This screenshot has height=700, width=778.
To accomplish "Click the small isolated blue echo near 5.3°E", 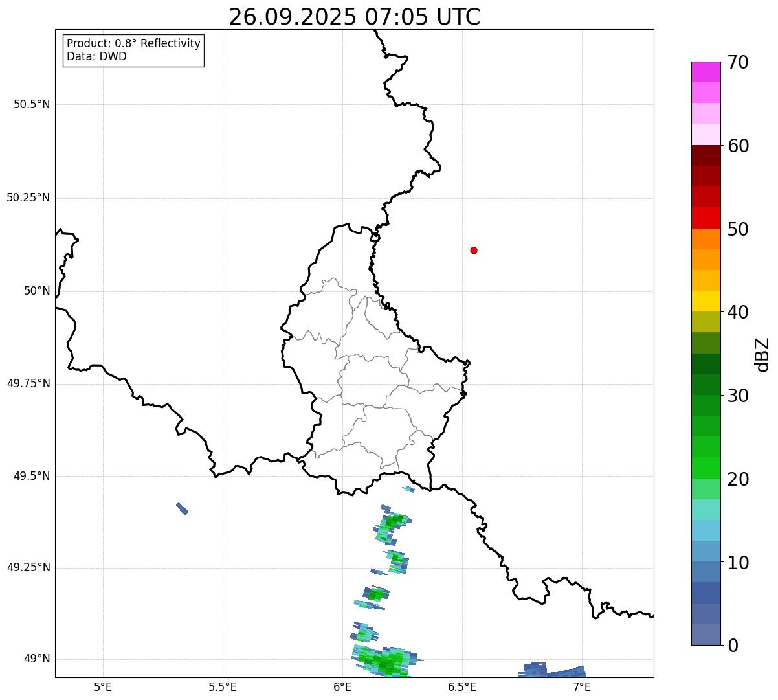I will coord(182,508).
